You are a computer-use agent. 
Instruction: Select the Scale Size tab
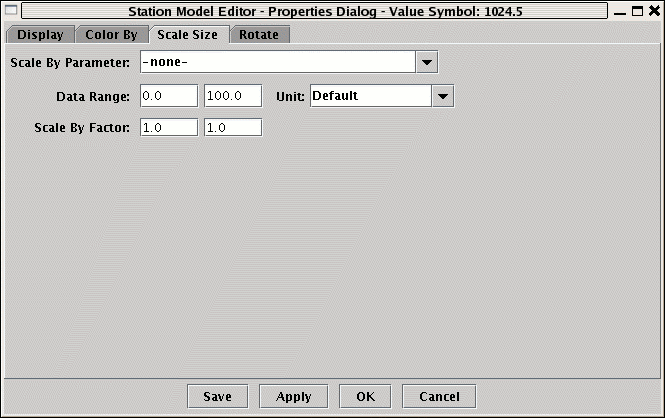pyautogui.click(x=187, y=34)
